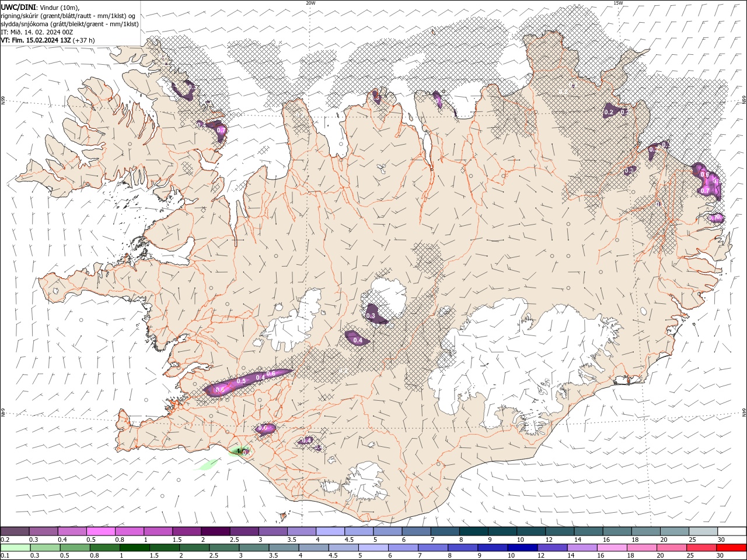Choose the dark teal 8 swatch in upper legend row
Image resolution: width=747 pixels, height=560 pixels.
(x=473, y=531)
